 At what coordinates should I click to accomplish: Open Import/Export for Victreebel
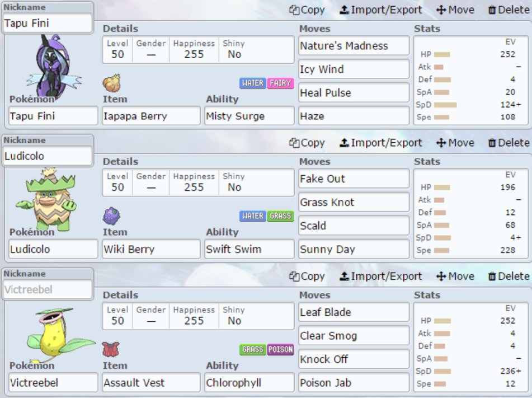pyautogui.click(x=380, y=276)
